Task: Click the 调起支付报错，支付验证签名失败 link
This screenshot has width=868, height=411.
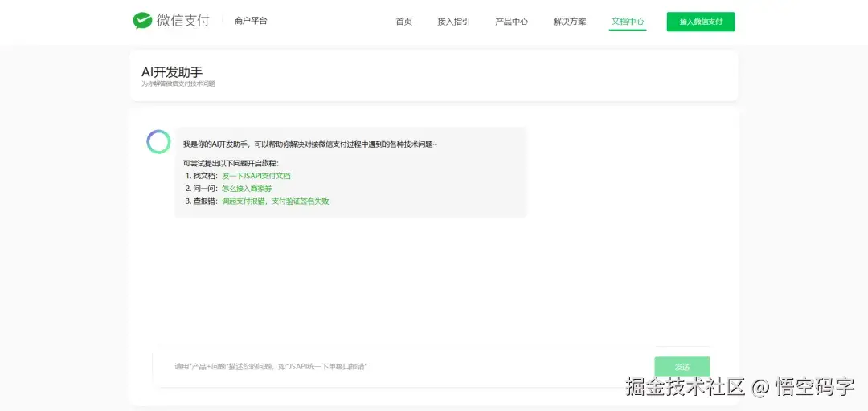Action: pos(276,201)
